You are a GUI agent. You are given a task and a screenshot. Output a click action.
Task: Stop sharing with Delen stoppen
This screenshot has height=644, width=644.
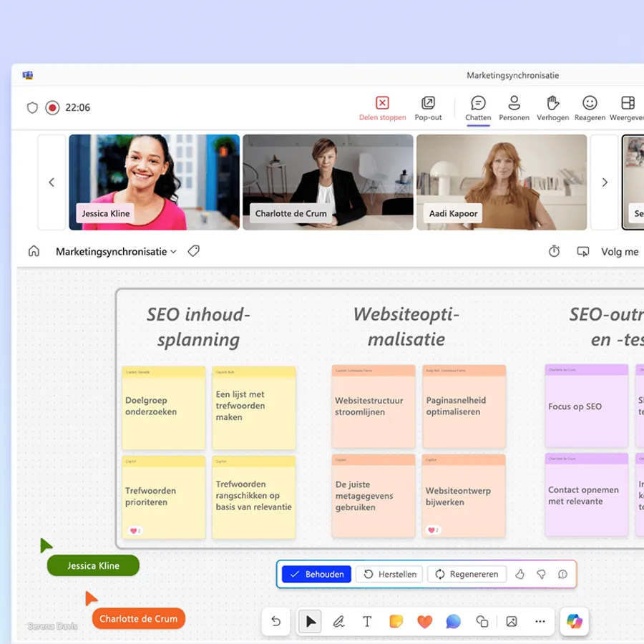tap(382, 109)
